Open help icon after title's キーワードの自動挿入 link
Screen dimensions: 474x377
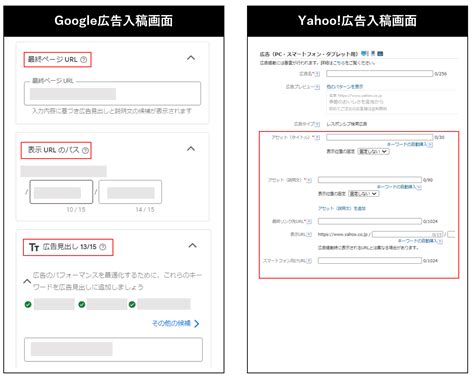[x=431, y=145]
